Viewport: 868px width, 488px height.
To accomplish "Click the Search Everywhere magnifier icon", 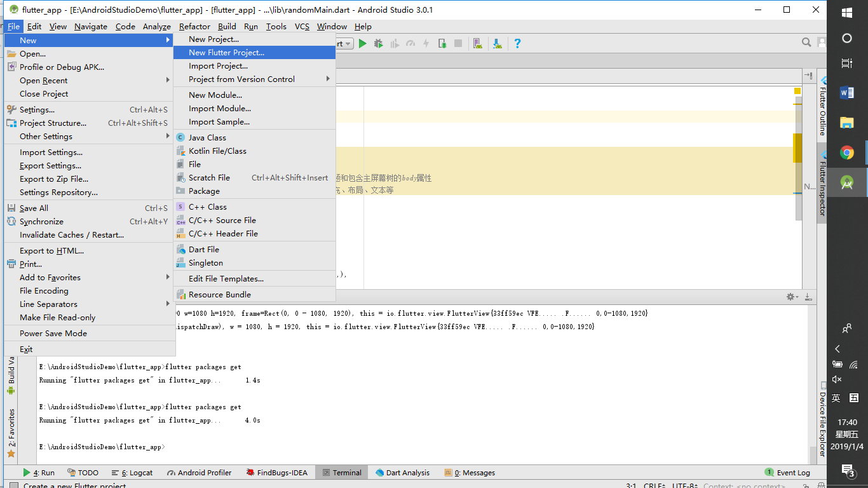I will tap(806, 43).
